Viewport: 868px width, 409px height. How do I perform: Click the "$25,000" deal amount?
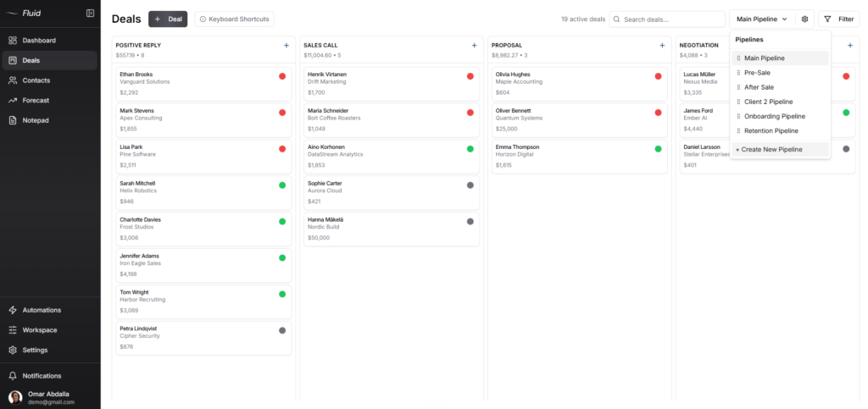click(507, 129)
